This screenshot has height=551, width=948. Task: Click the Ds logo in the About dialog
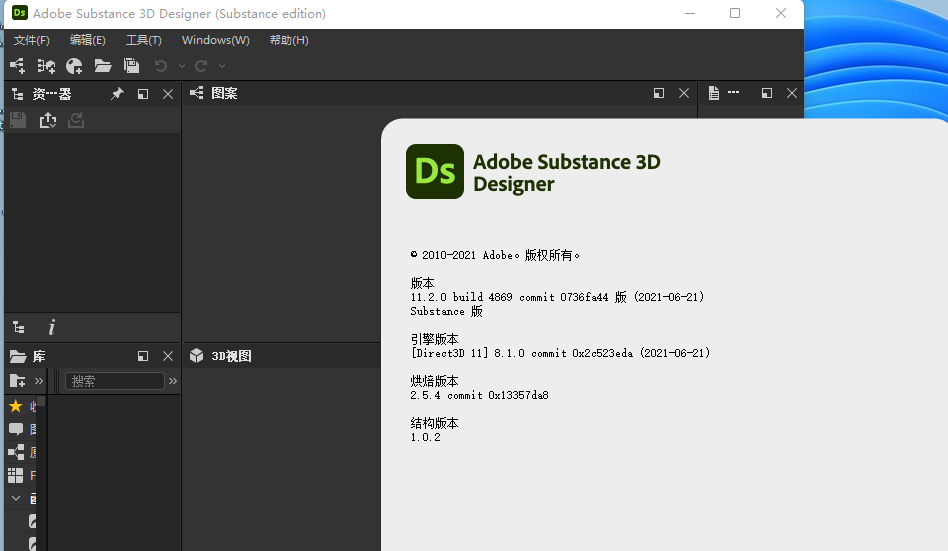(x=435, y=171)
